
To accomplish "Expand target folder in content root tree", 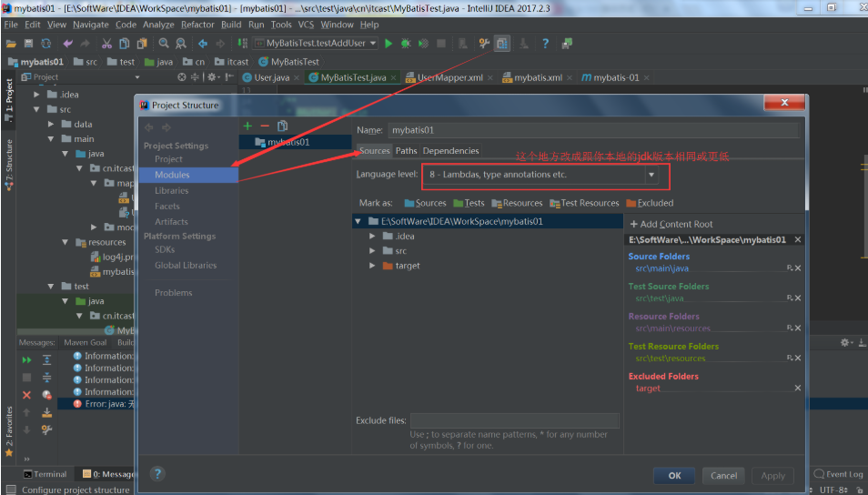I will (x=372, y=266).
